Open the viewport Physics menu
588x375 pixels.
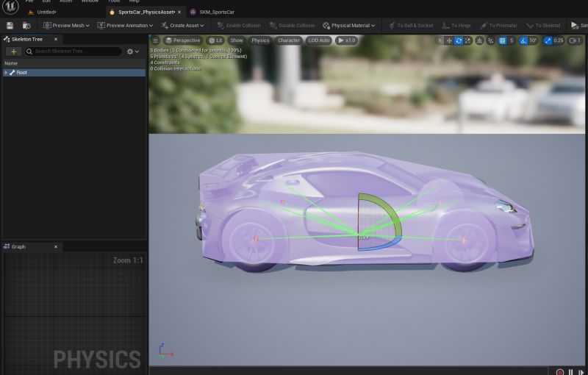260,40
